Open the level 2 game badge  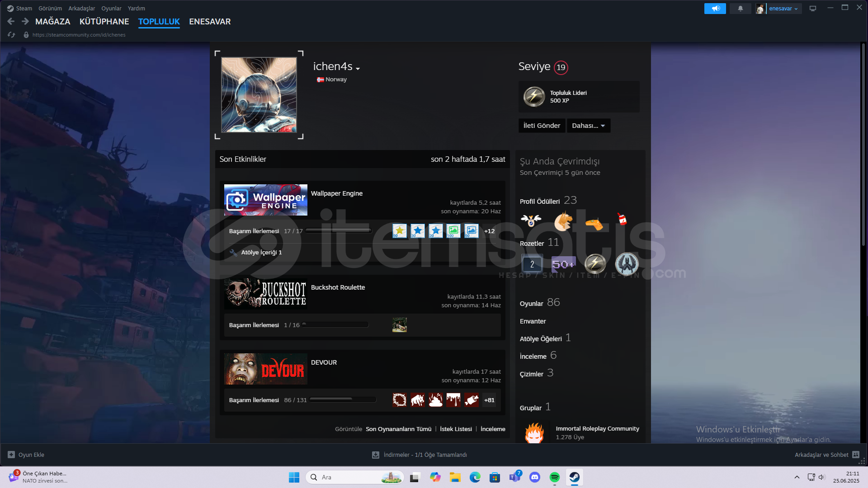pyautogui.click(x=532, y=264)
